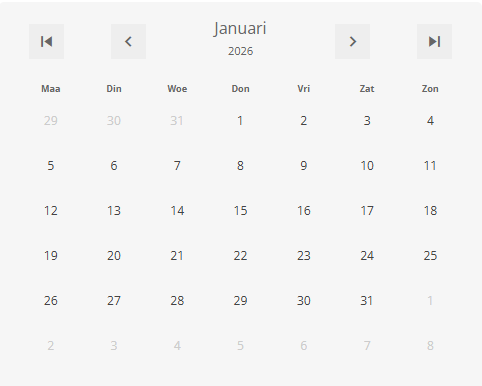
Task: Jump to last with skip-forward icon
Action: click(434, 42)
